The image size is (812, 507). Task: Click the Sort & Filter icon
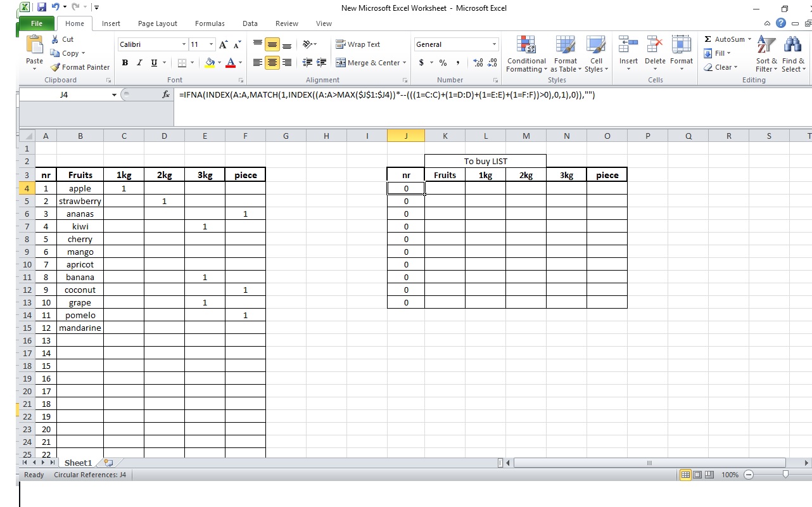pyautogui.click(x=766, y=55)
